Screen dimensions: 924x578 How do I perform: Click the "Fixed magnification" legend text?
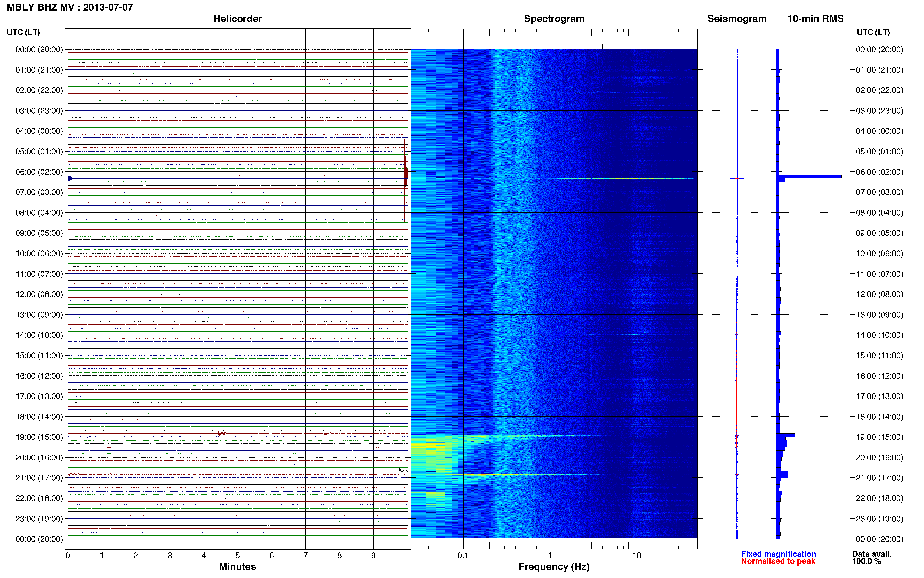(778, 554)
